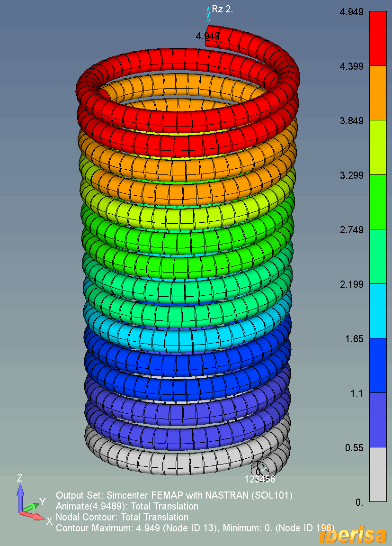Image resolution: width=392 pixels, height=546 pixels.
Task: Pick the violet-blue legend band above 0.55
Action: [378, 419]
